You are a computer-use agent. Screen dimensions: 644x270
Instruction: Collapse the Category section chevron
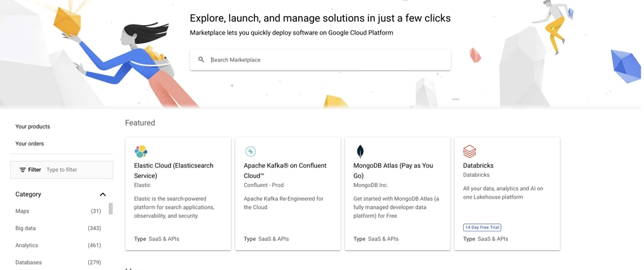point(102,194)
